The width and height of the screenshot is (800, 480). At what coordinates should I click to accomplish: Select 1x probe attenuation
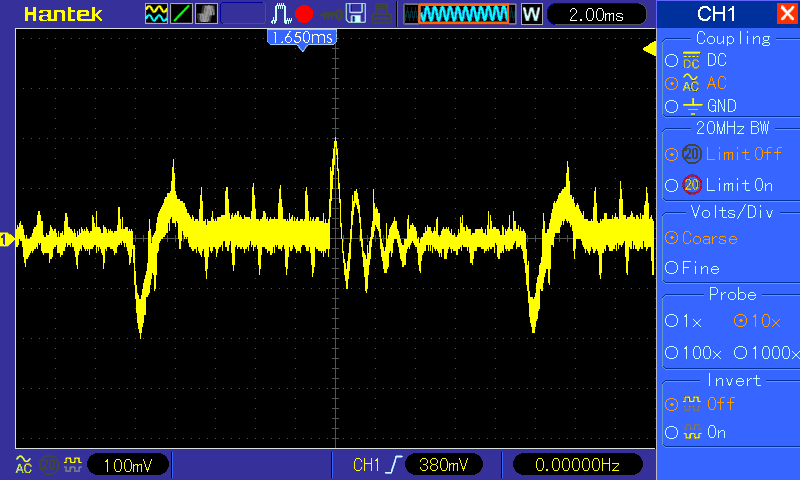[684, 321]
